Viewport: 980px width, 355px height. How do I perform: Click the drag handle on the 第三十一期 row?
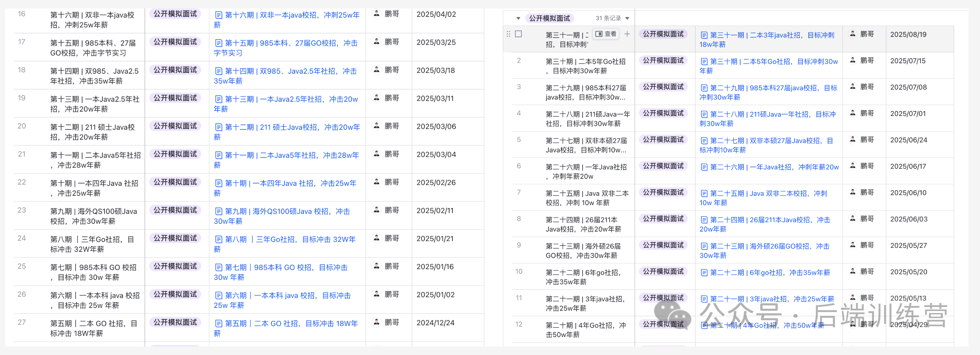[x=508, y=34]
